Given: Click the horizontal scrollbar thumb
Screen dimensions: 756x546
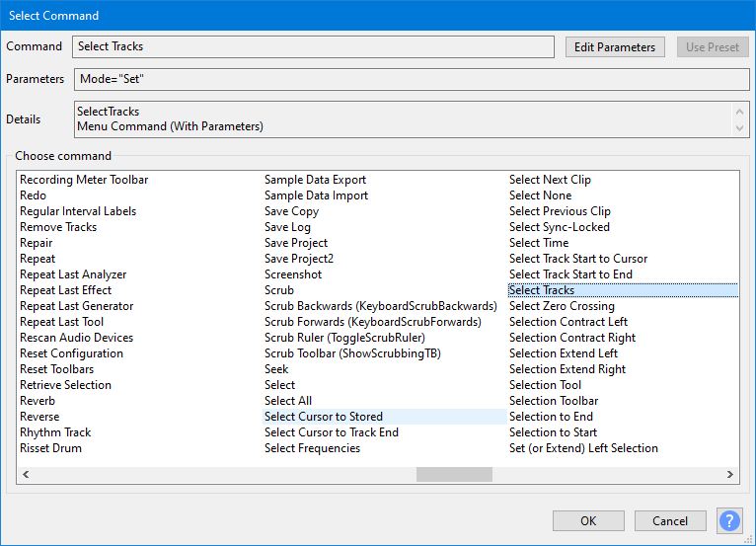Looking at the screenshot, I should coord(454,475).
